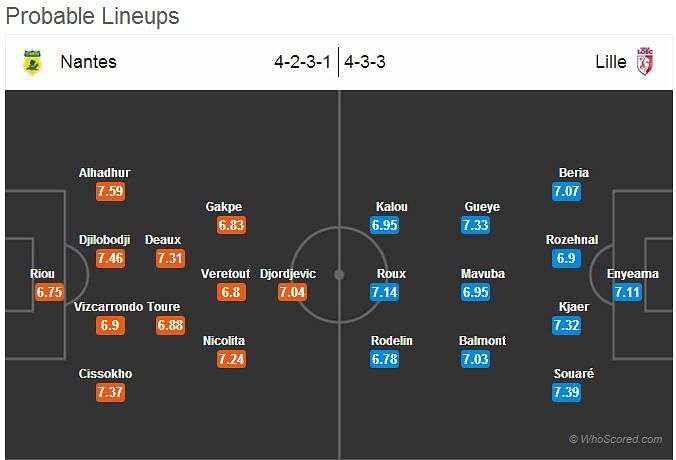Click the Lille team name

[610, 62]
